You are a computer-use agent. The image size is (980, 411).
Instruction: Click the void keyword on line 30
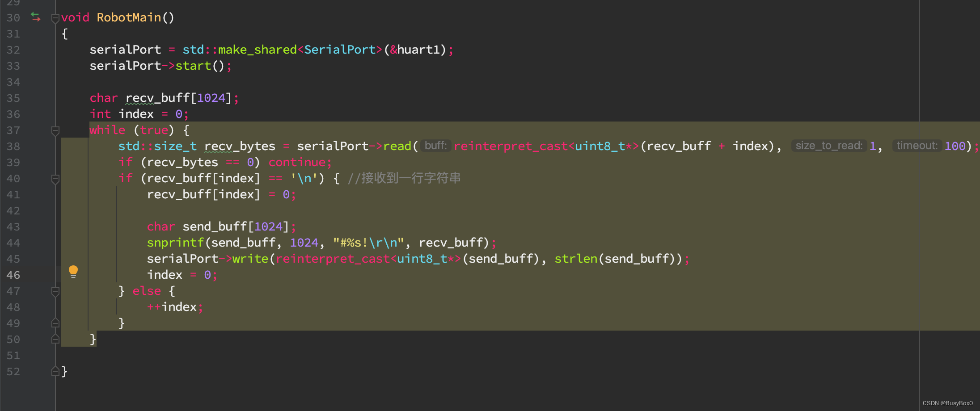click(75, 17)
